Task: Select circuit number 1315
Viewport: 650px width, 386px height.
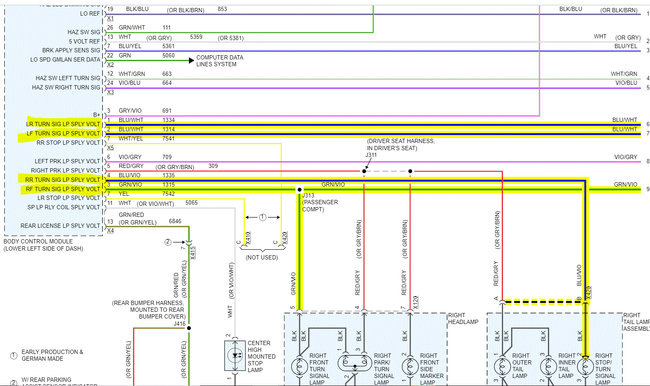Action: 168,185
